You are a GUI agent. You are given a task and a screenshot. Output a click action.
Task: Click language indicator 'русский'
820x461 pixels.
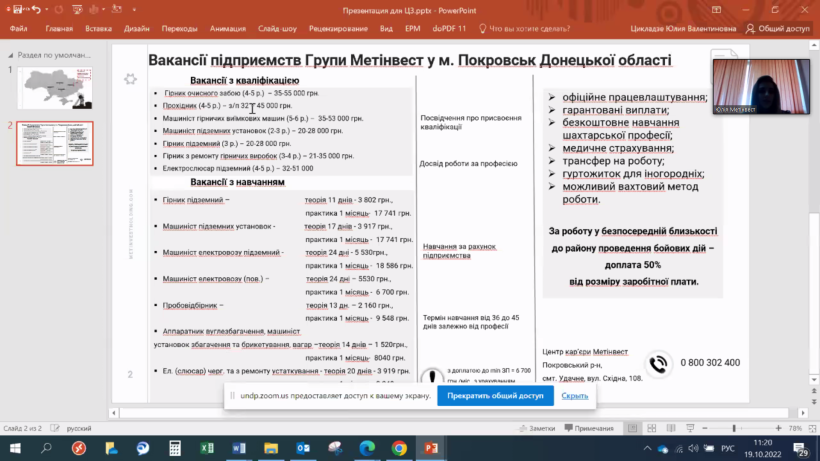point(79,429)
